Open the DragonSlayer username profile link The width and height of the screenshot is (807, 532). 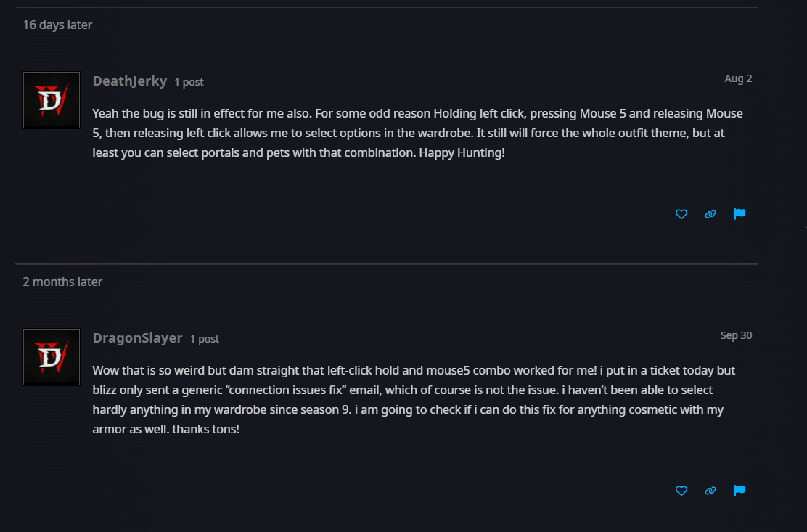click(137, 338)
